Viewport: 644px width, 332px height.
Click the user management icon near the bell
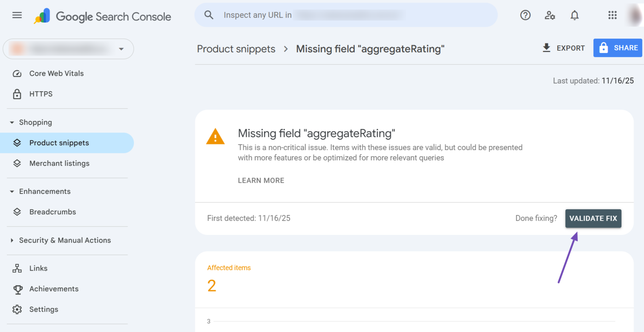tap(550, 15)
